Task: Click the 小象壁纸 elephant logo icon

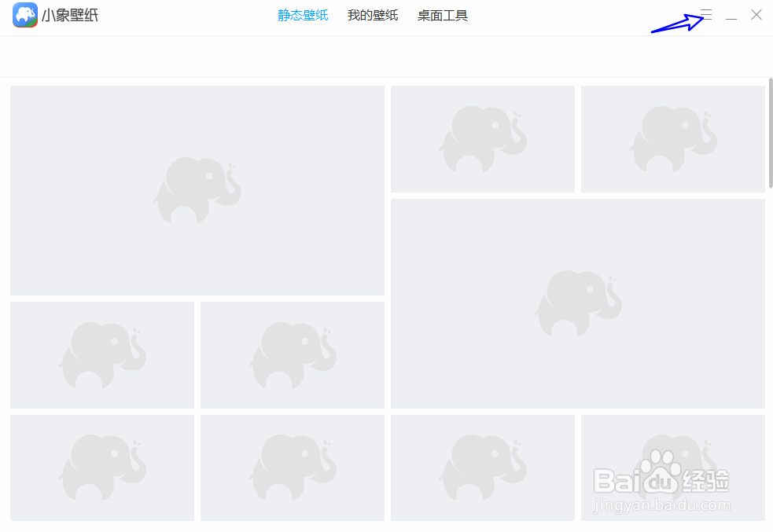Action: click(24, 15)
